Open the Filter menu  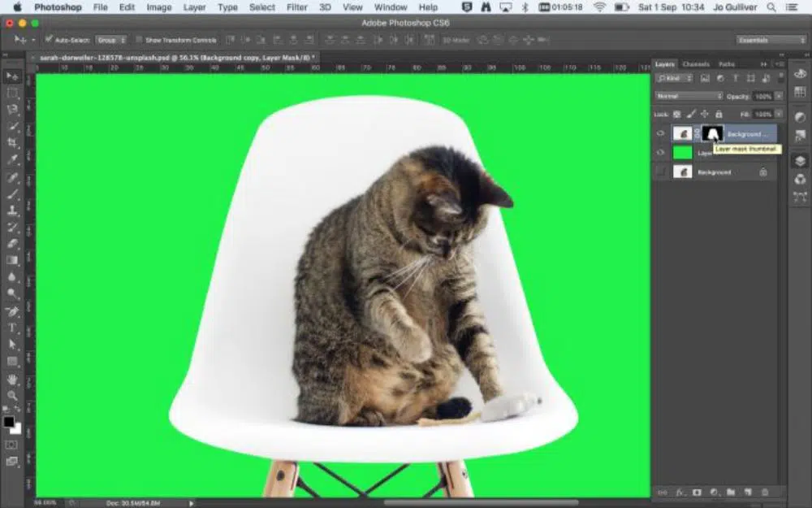297,7
